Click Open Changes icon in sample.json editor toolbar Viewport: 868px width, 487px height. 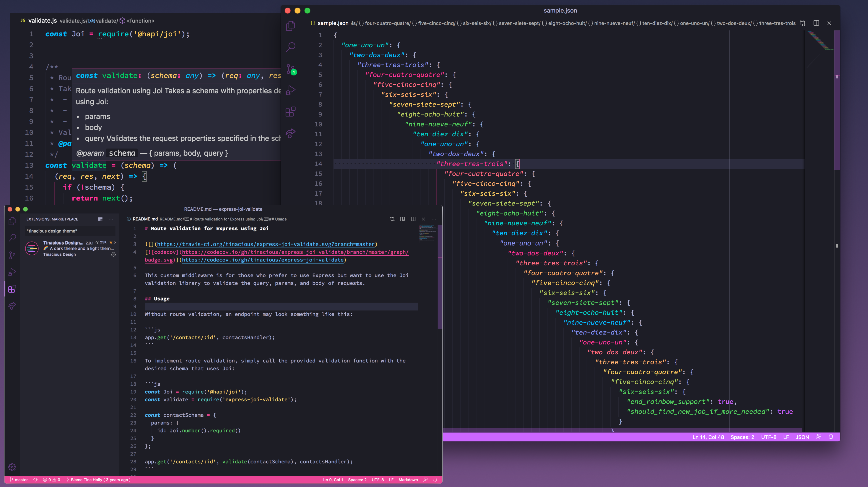click(x=803, y=23)
